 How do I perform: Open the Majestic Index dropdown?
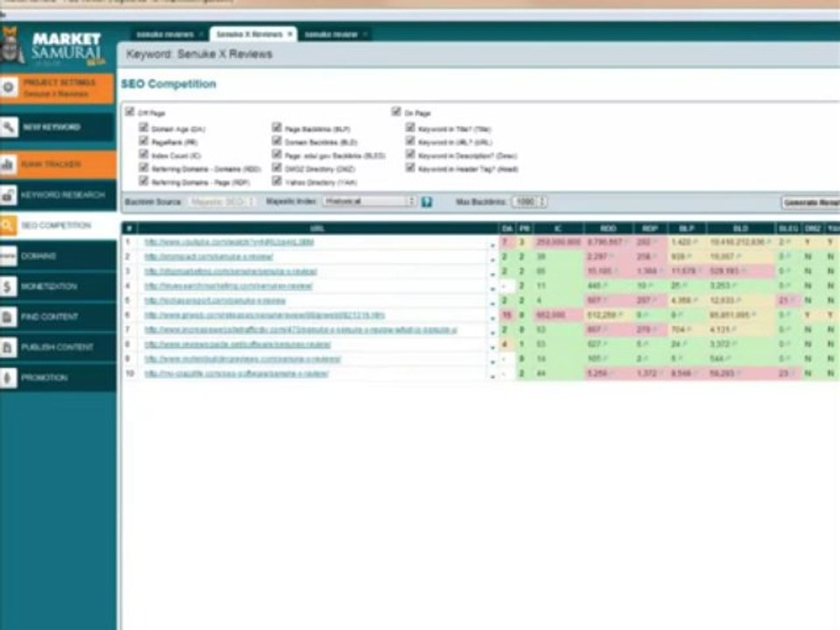coord(369,201)
